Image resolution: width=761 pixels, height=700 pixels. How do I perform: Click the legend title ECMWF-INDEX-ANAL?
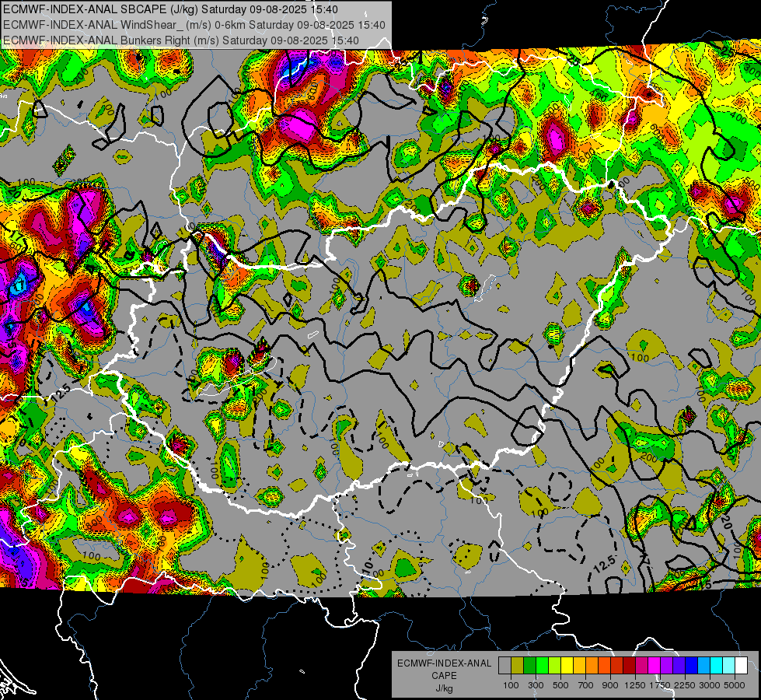444,663
